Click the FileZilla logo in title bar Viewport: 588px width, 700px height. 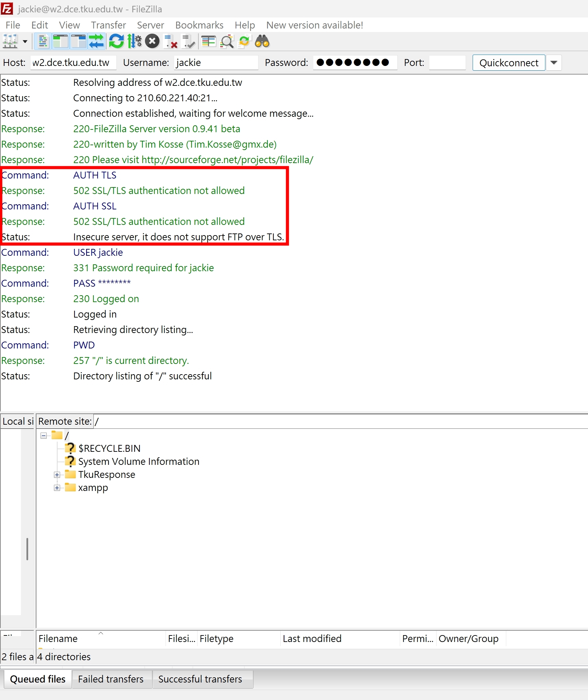(7, 9)
